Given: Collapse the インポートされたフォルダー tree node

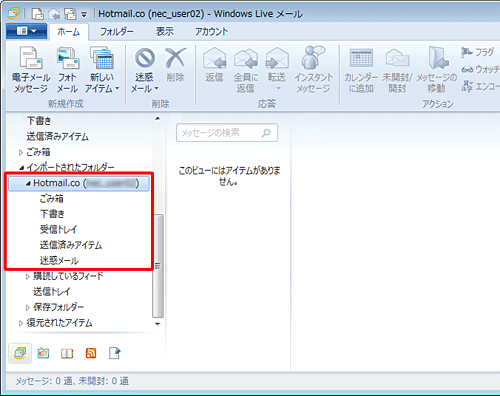Looking at the screenshot, I should pyautogui.click(x=22, y=168).
